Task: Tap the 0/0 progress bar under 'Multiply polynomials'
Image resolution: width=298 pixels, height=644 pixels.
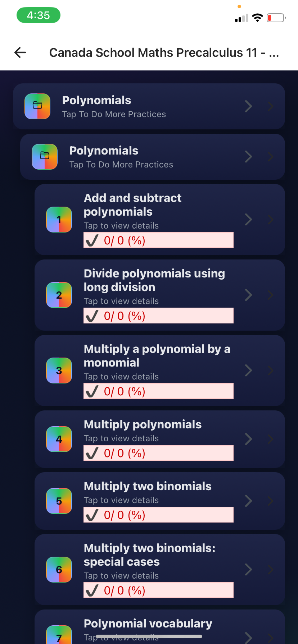Action: pyautogui.click(x=158, y=453)
